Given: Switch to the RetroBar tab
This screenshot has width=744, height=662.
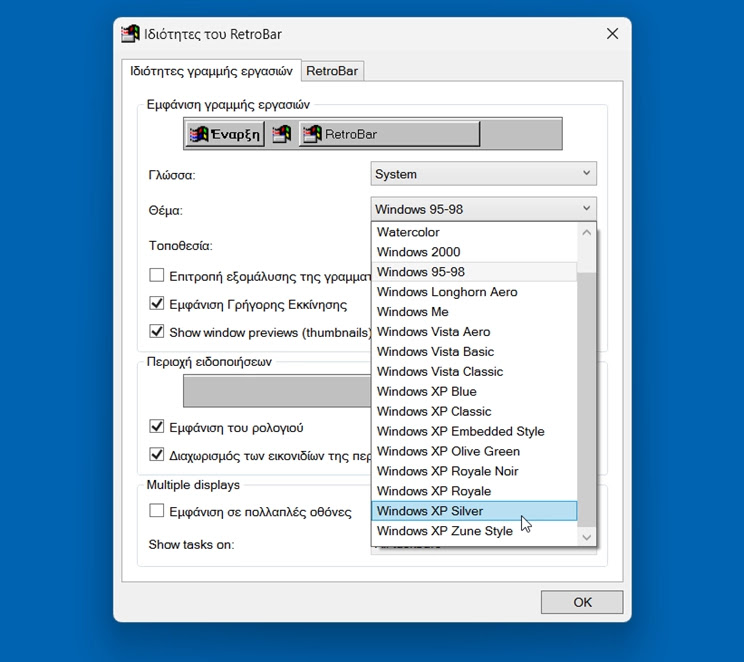Looking at the screenshot, I should (x=332, y=71).
